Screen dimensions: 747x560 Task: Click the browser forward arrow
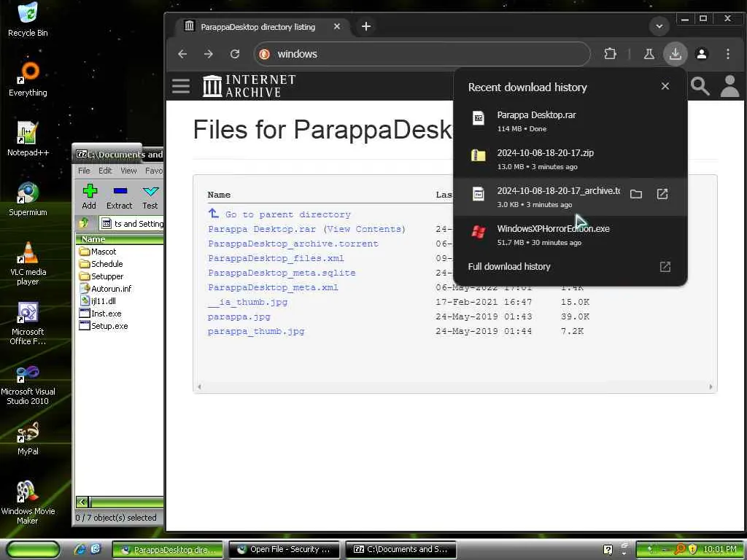click(208, 54)
